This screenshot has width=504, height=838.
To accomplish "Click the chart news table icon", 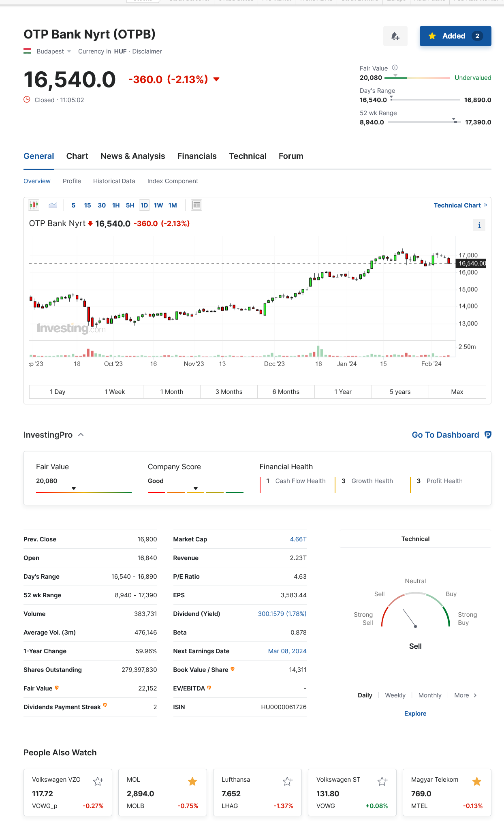I will [x=196, y=205].
